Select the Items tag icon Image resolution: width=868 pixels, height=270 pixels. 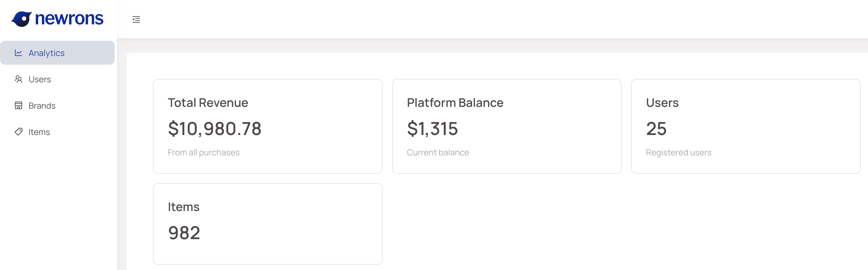[19, 131]
